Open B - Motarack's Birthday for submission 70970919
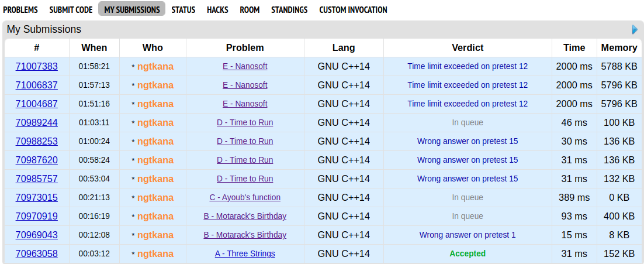 pyautogui.click(x=245, y=217)
